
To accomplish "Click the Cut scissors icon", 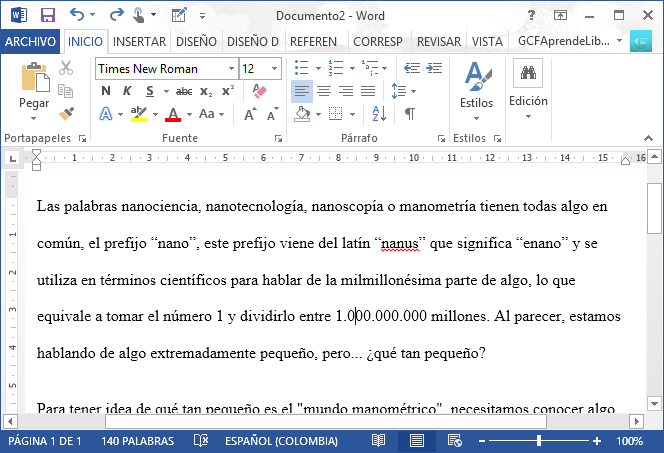I will (66, 69).
